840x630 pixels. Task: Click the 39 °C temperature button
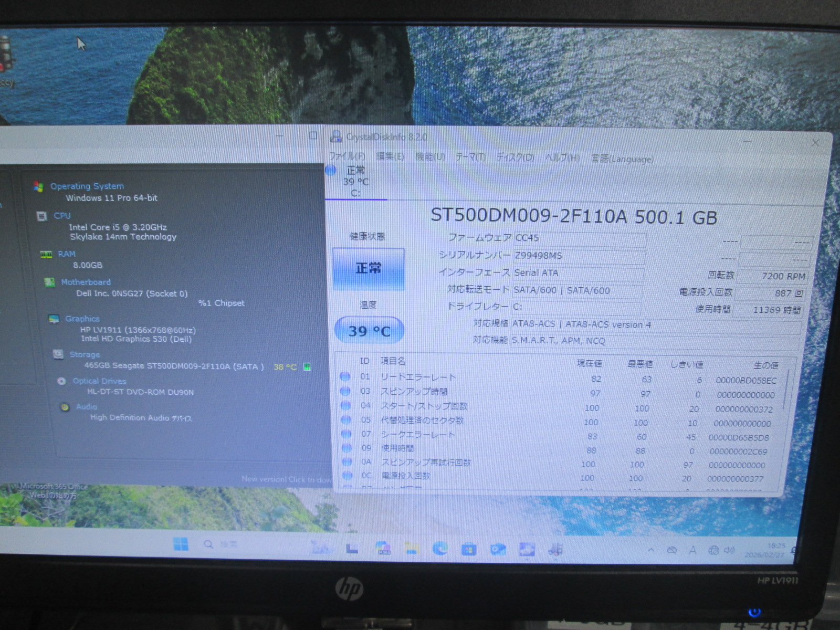click(x=369, y=331)
